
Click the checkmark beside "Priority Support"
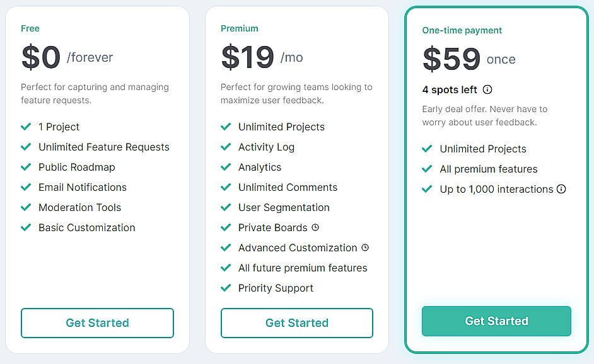(x=226, y=288)
